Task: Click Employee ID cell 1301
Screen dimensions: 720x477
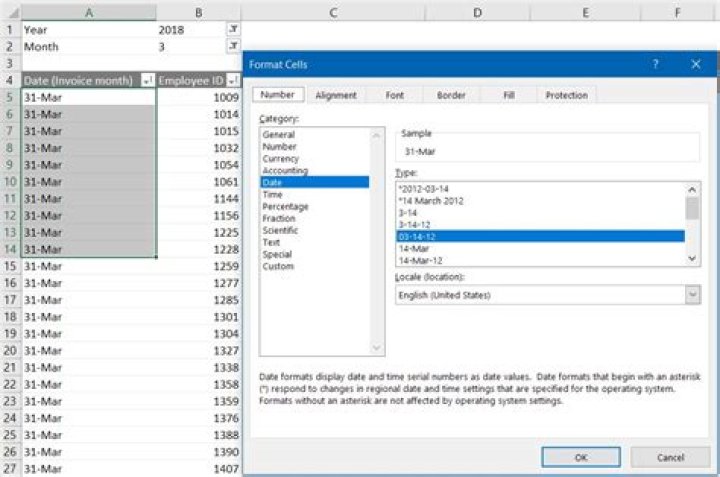Action: point(198,317)
